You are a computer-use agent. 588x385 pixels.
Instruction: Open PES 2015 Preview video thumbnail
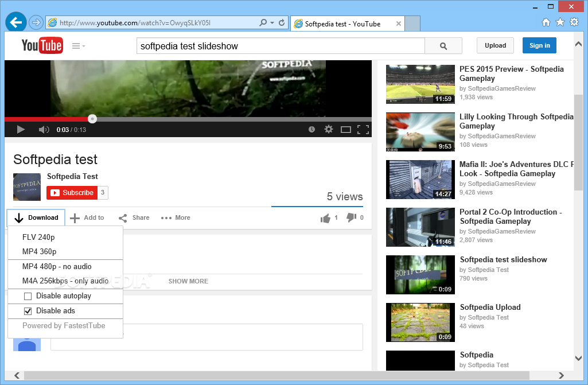pos(420,84)
